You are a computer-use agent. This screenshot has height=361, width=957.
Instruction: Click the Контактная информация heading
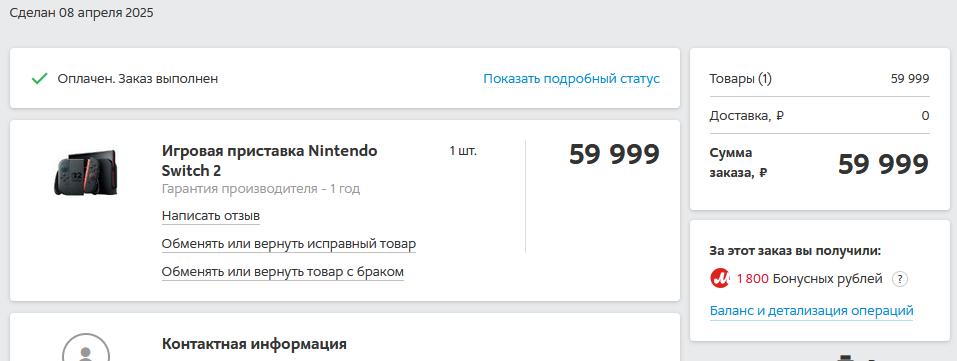pos(254,344)
